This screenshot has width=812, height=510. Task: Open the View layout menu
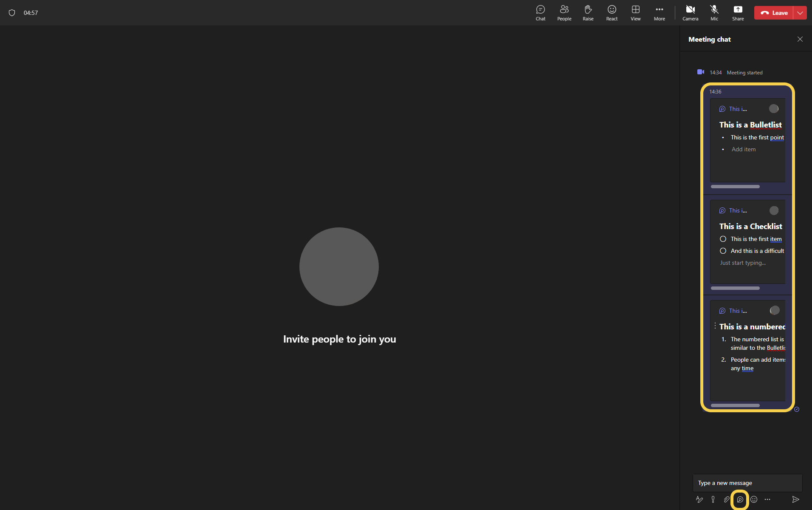(x=635, y=13)
